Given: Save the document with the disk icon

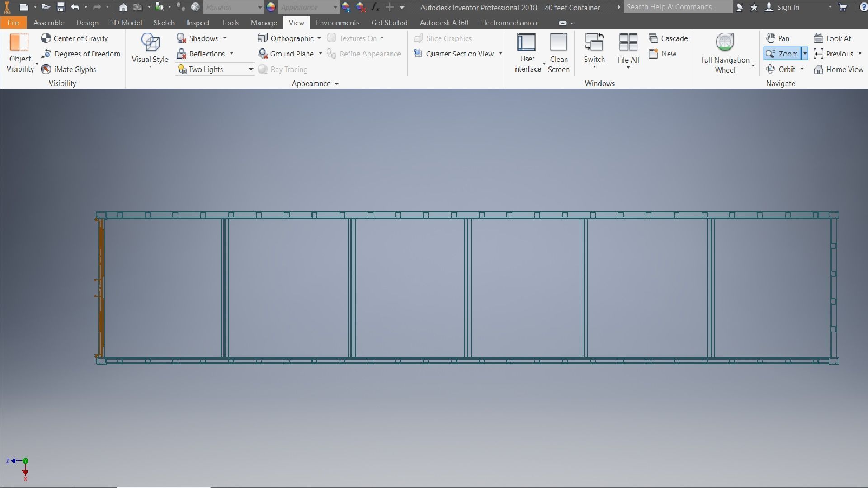Looking at the screenshot, I should pyautogui.click(x=61, y=7).
